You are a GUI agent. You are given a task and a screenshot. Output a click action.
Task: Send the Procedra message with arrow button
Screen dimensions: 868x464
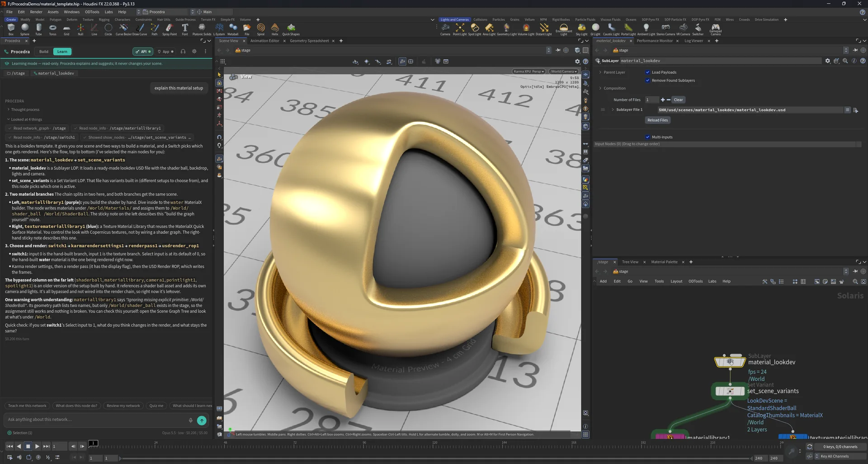[202, 421]
